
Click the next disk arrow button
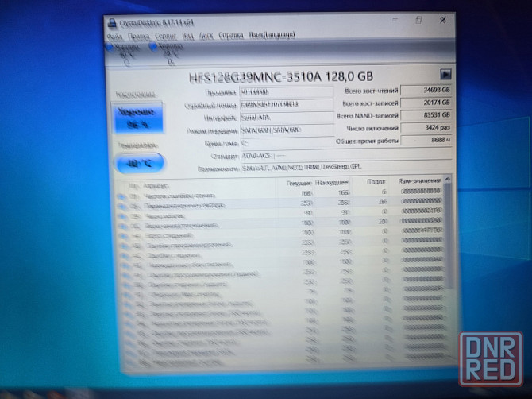click(x=445, y=74)
